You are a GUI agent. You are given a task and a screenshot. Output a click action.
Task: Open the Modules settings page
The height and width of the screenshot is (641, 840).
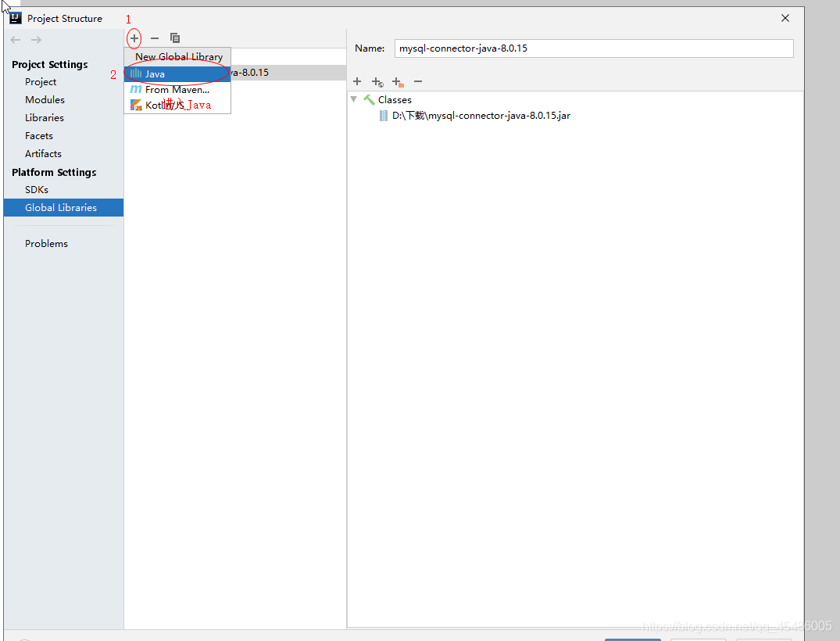pos(45,100)
